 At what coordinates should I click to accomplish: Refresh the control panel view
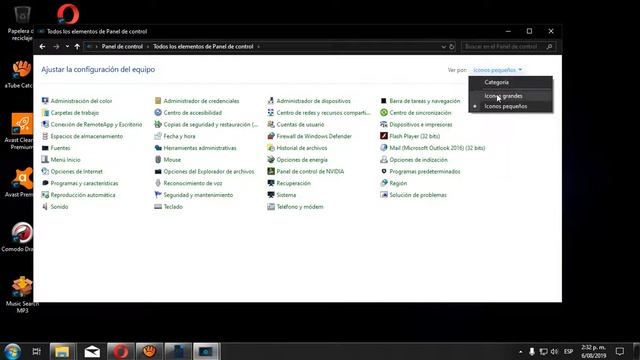(452, 47)
